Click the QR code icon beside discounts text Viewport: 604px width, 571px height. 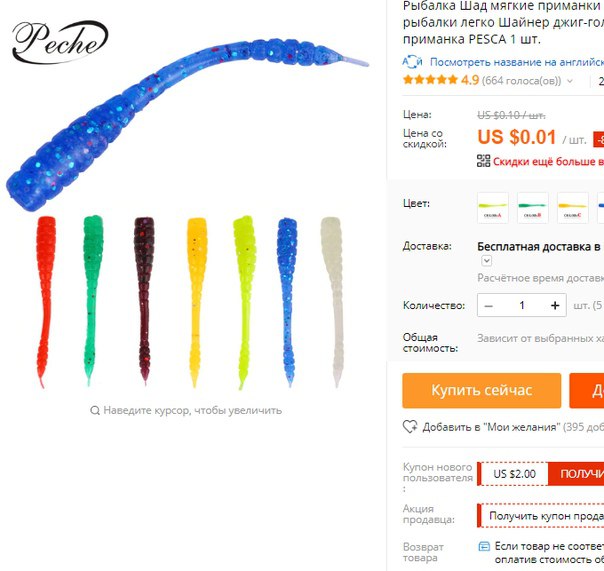coord(483,161)
